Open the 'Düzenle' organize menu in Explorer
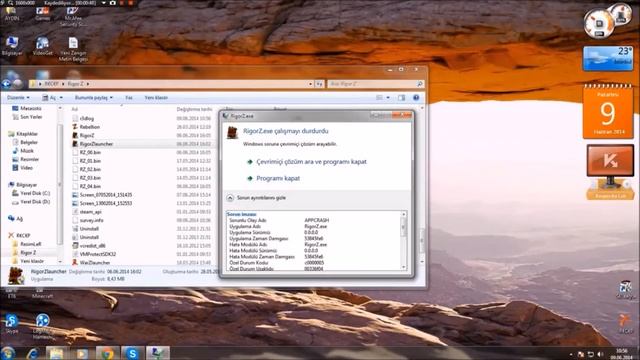This screenshot has height=360, width=640. point(18,98)
